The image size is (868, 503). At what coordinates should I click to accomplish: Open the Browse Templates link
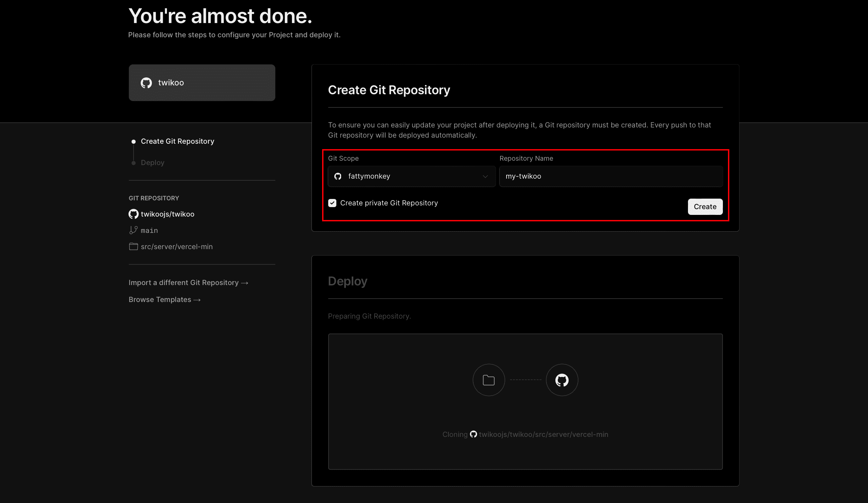(164, 300)
